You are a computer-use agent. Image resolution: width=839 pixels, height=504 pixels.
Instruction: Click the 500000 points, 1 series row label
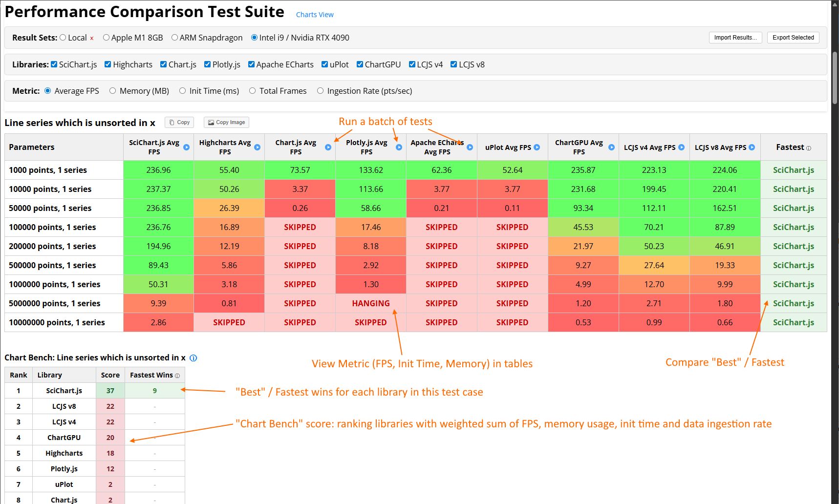[64, 265]
